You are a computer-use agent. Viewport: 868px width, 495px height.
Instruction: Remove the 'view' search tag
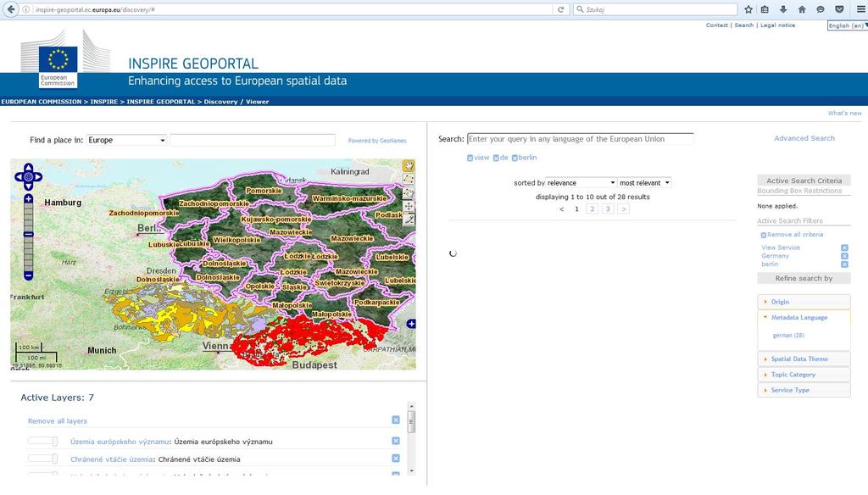tap(470, 158)
